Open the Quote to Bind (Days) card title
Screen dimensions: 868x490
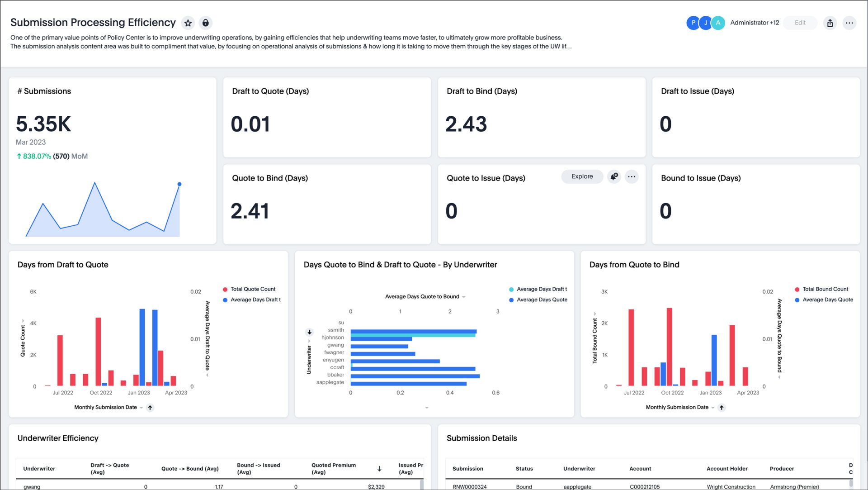point(270,178)
